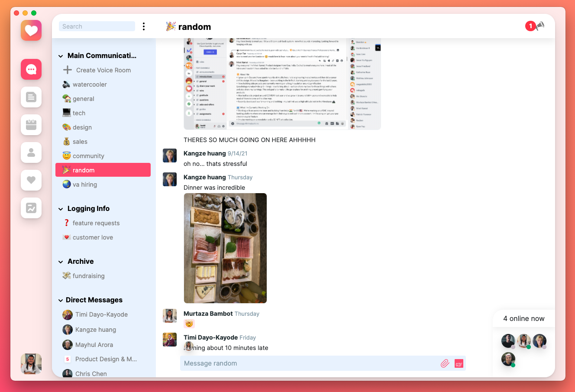Collapse the Direct Messages section
Screen dimensions: 575x392
(61, 300)
